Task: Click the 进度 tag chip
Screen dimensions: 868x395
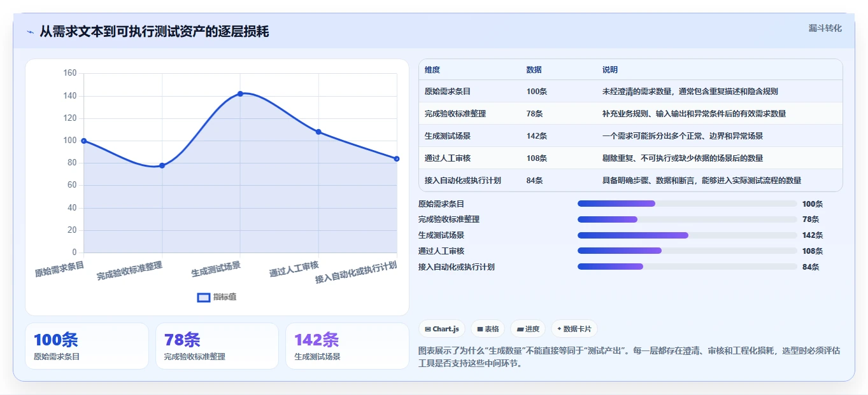Action: pyautogui.click(x=528, y=329)
